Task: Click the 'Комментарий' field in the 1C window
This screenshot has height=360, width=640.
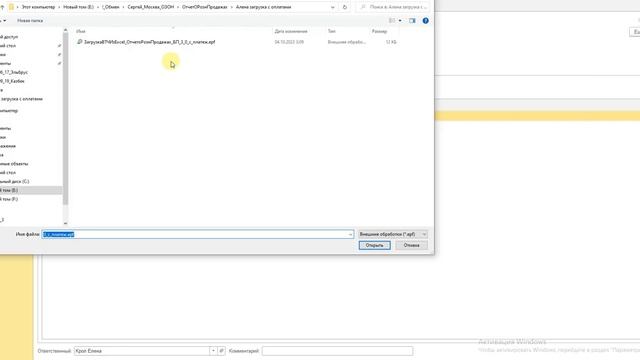Action: [x=337, y=351]
